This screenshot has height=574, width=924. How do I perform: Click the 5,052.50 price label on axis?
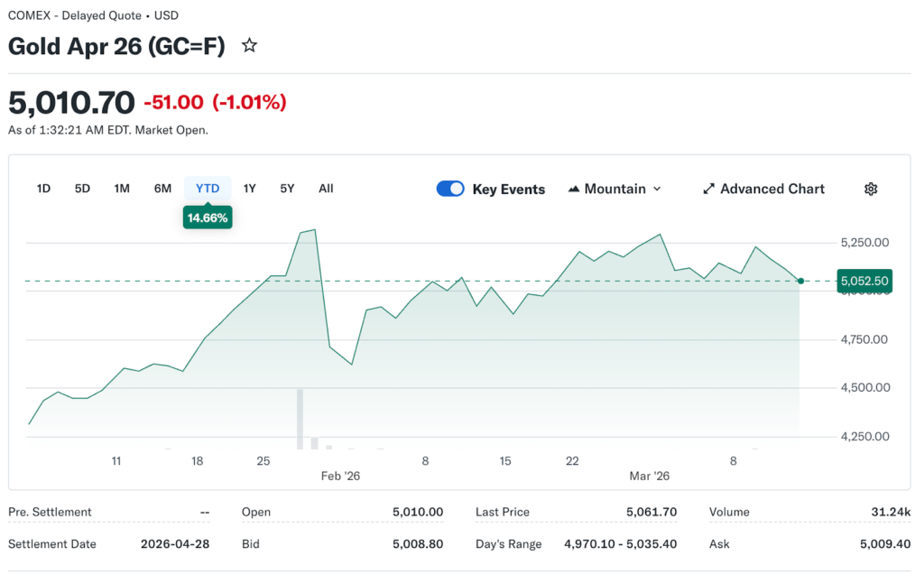864,281
